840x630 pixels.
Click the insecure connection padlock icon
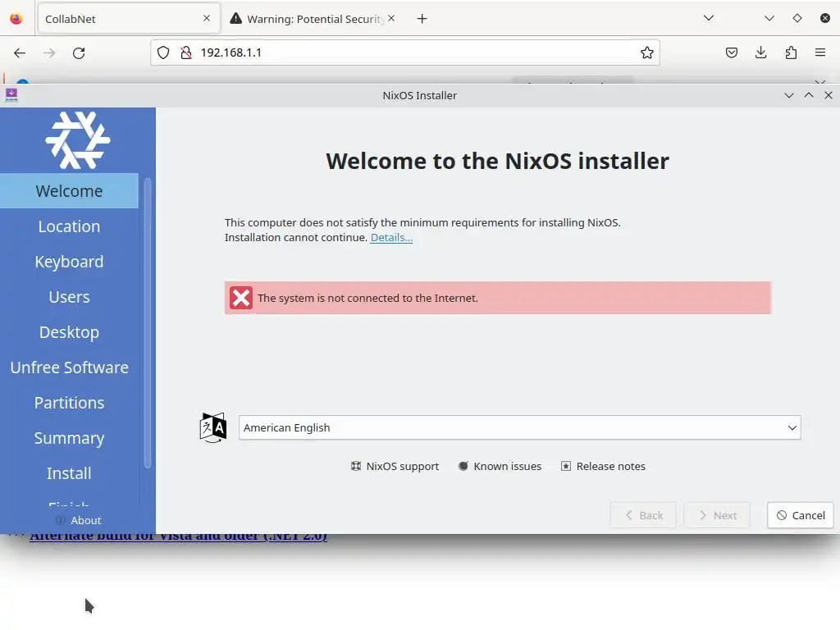pos(186,52)
